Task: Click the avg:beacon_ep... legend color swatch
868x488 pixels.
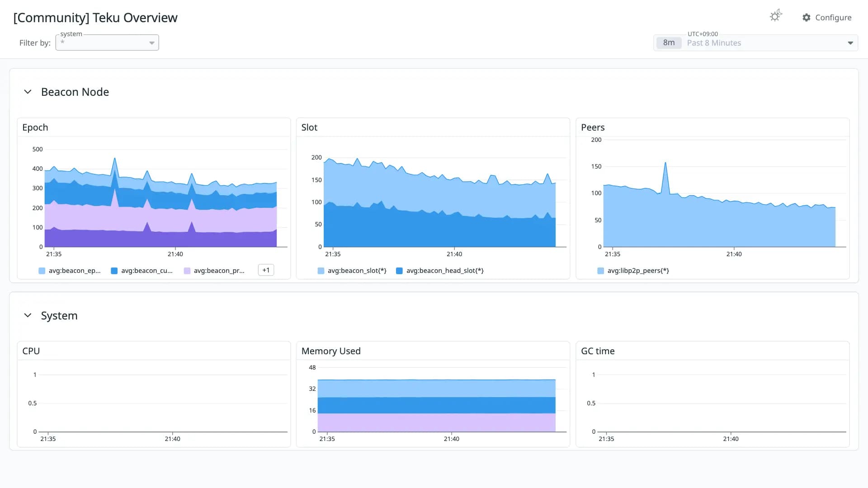Action: point(42,271)
